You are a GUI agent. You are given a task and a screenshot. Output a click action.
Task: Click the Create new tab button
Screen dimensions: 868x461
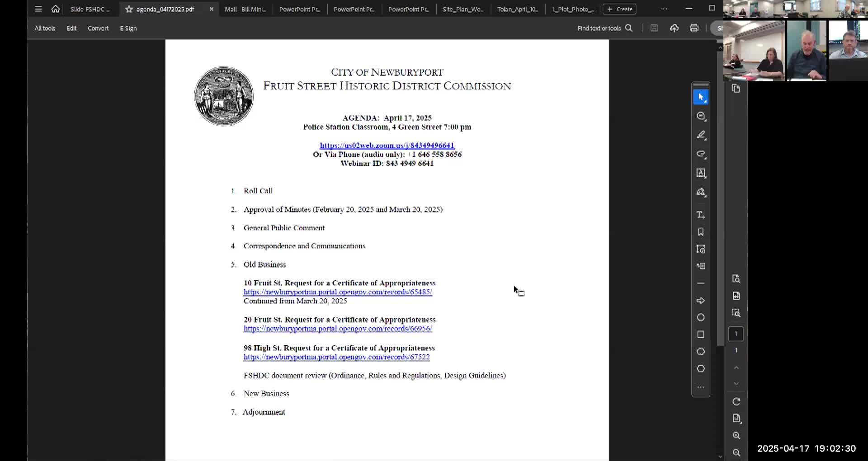[619, 9]
